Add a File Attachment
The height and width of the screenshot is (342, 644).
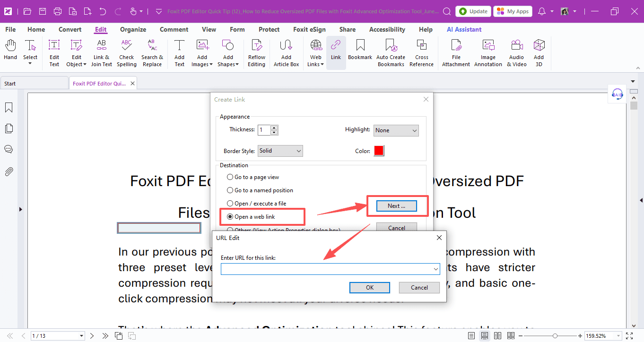456,52
